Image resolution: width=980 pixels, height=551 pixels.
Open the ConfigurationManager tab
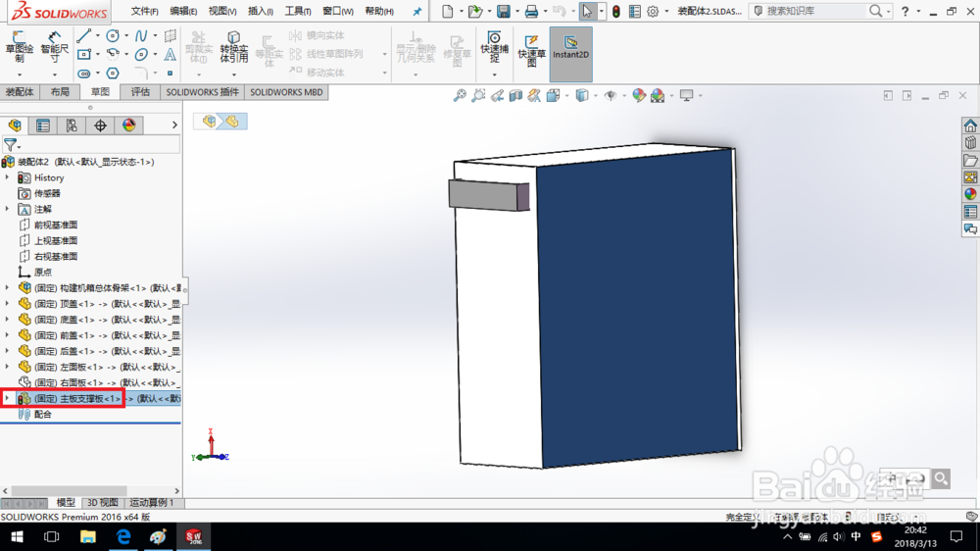tap(72, 125)
